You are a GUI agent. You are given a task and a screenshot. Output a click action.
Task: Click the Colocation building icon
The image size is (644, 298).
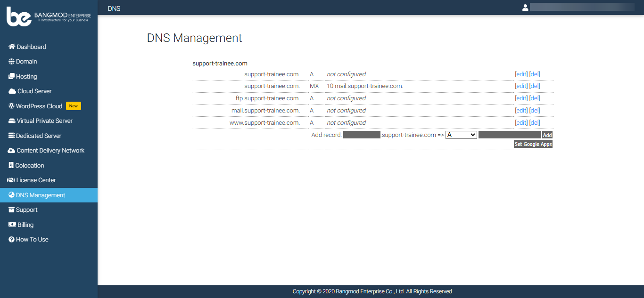[x=11, y=165]
